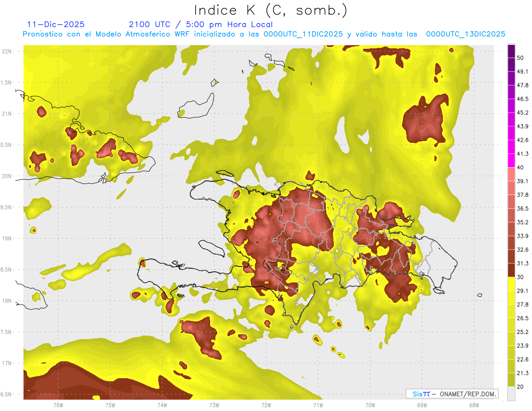
Task: Click the '27.8' legend value
Action: (x=523, y=305)
